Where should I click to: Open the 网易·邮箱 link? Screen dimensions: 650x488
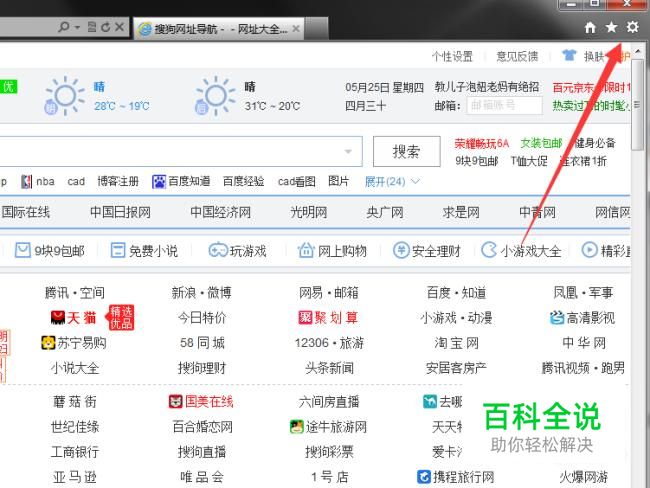(329, 293)
